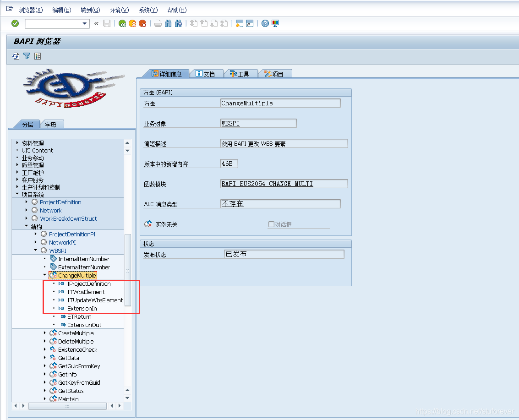Click the Find binoculars icon
519x420 pixels.
(x=168, y=23)
